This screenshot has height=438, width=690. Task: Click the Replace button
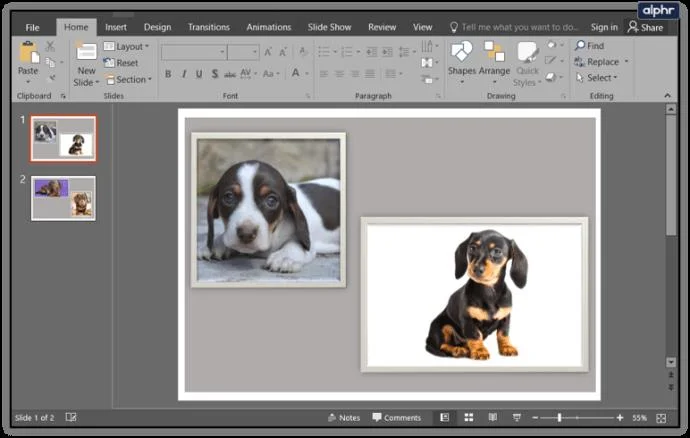[602, 62]
